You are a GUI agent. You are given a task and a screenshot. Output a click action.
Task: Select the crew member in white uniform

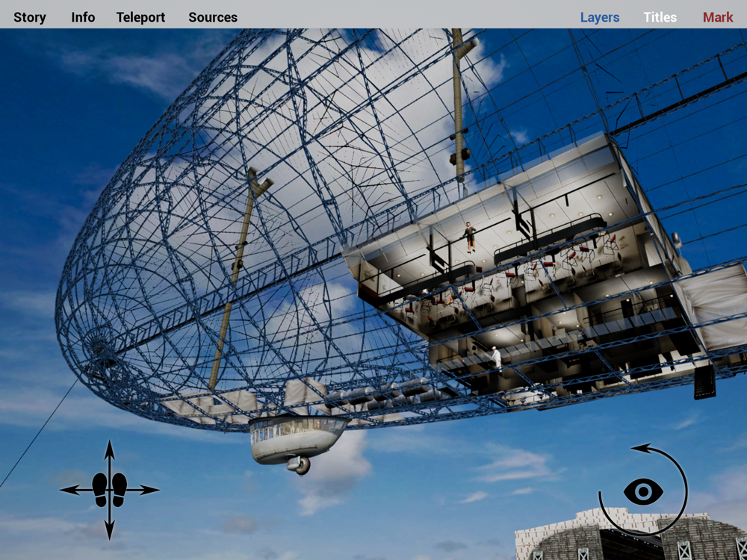click(497, 358)
